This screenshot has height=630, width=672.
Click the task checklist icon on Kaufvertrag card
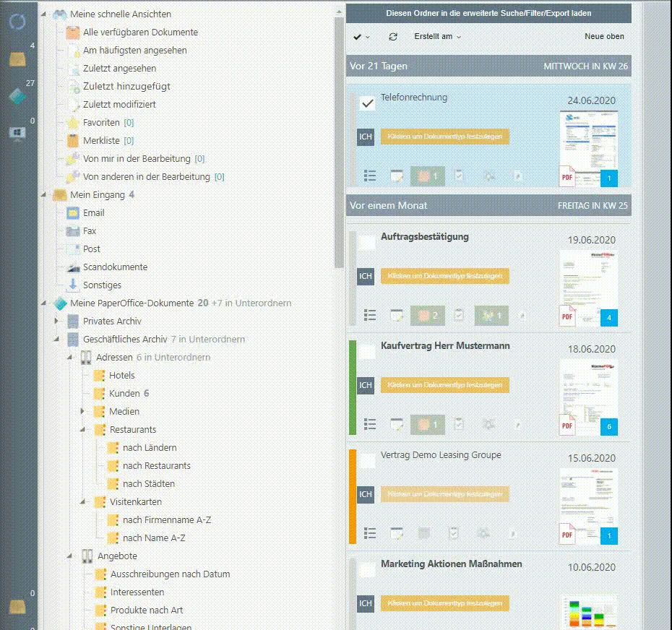coord(459,424)
